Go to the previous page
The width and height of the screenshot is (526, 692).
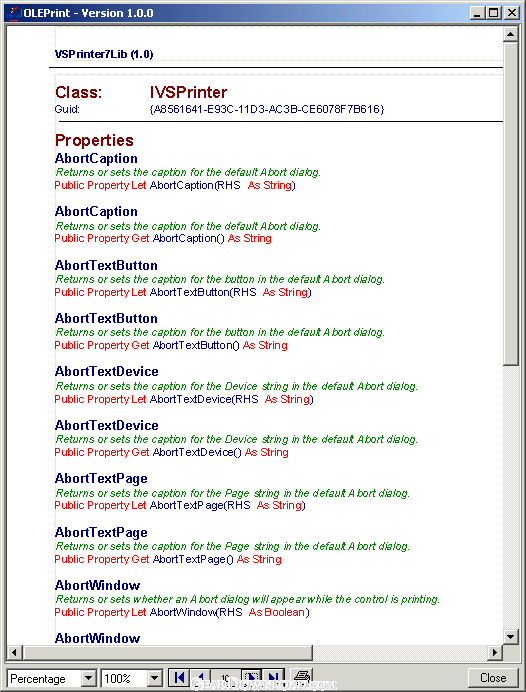click(201, 677)
